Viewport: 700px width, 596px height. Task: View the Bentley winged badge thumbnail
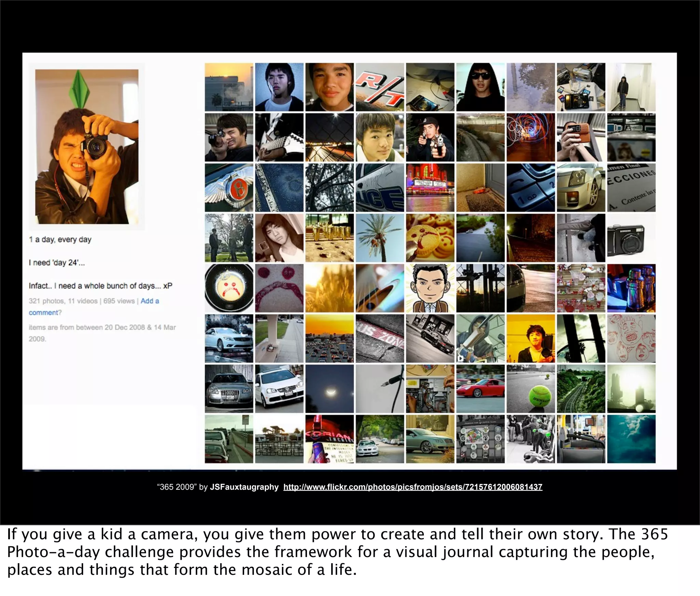click(229, 187)
